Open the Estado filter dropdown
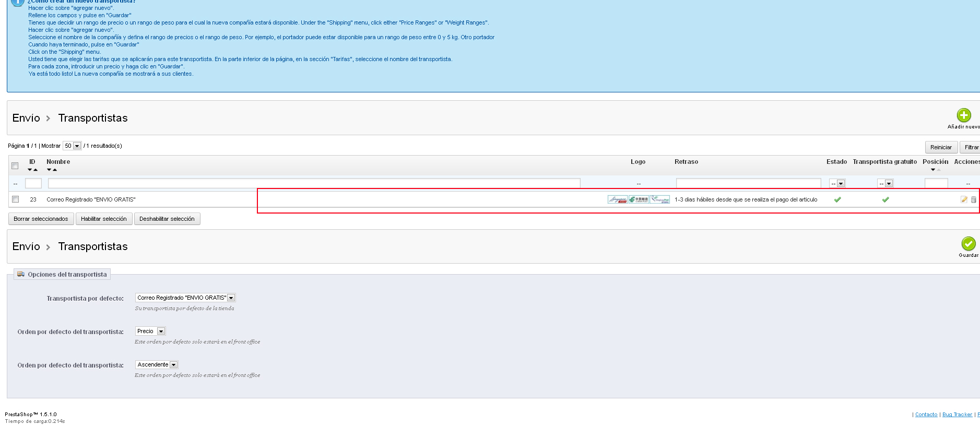 837,183
